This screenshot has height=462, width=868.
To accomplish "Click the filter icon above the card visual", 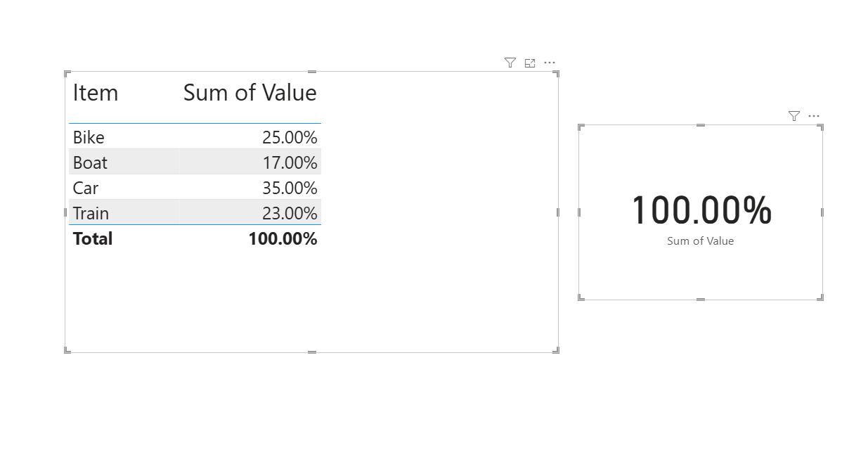I will (794, 116).
